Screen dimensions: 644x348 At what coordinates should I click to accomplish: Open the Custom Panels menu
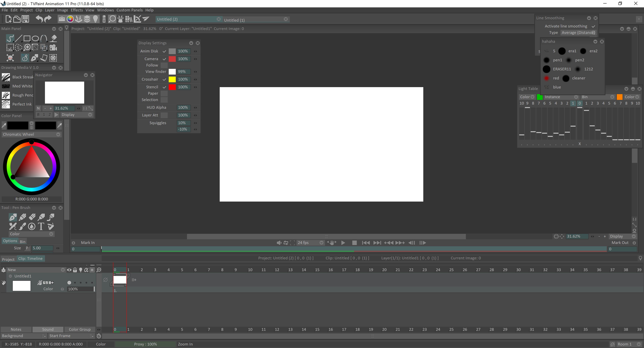click(129, 10)
